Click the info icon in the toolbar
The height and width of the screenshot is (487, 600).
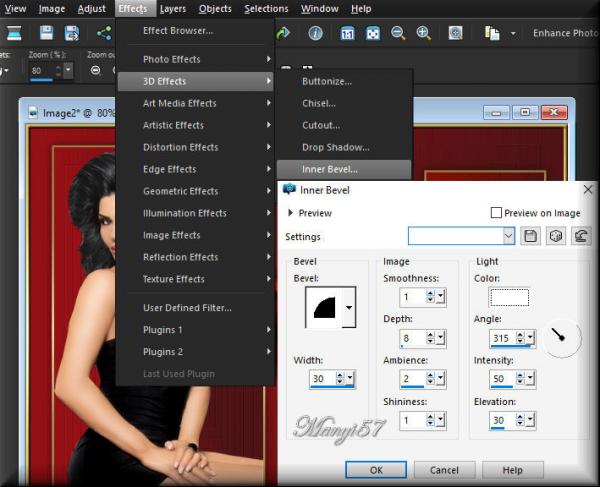[x=315, y=33]
